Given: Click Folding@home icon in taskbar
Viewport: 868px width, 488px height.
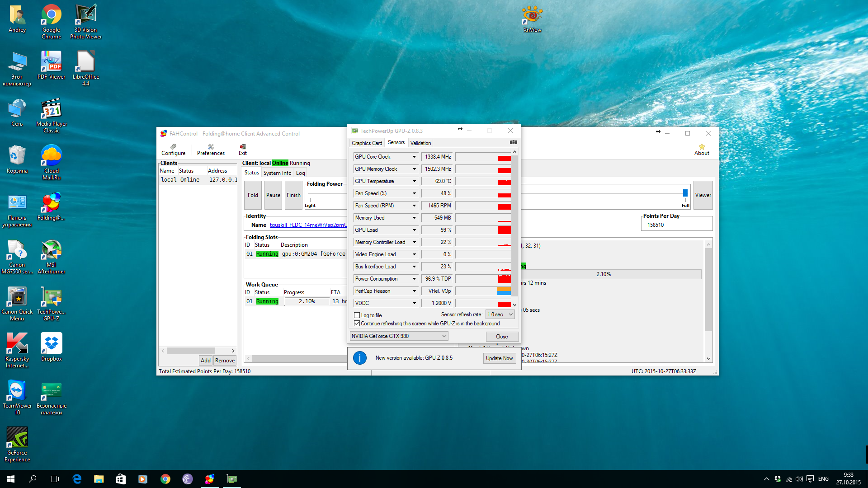Looking at the screenshot, I should pyautogui.click(x=210, y=479).
